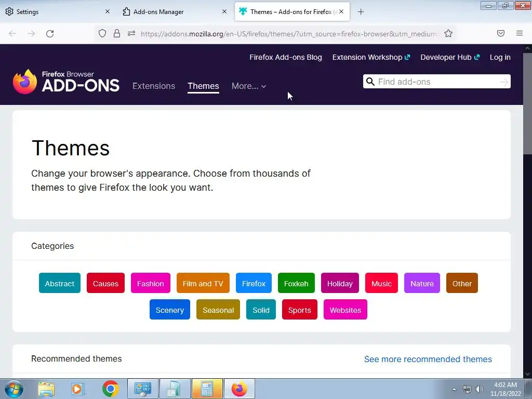Select the Seasonal category
Viewport: 532px width, 399px height.
(x=218, y=310)
